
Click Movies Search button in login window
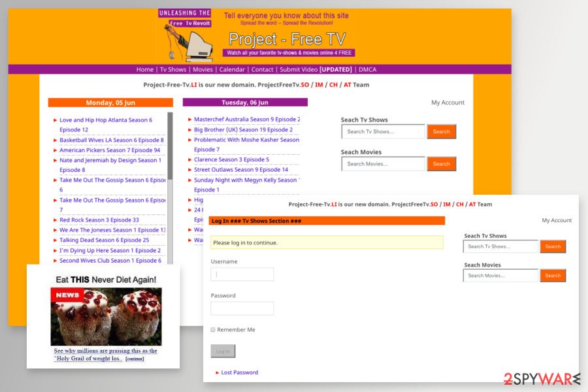(553, 276)
